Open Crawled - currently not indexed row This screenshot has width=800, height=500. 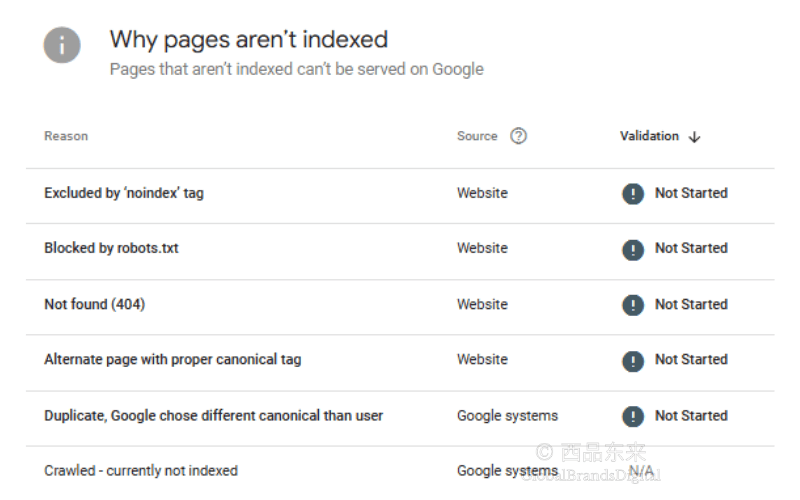pos(400,470)
